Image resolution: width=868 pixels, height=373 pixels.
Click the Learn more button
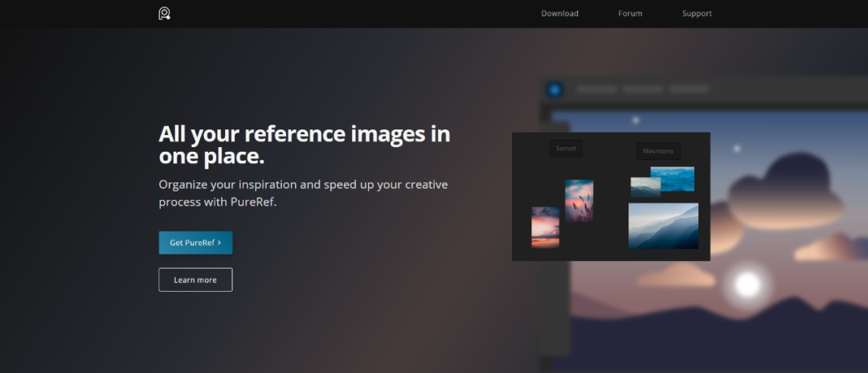coord(195,280)
